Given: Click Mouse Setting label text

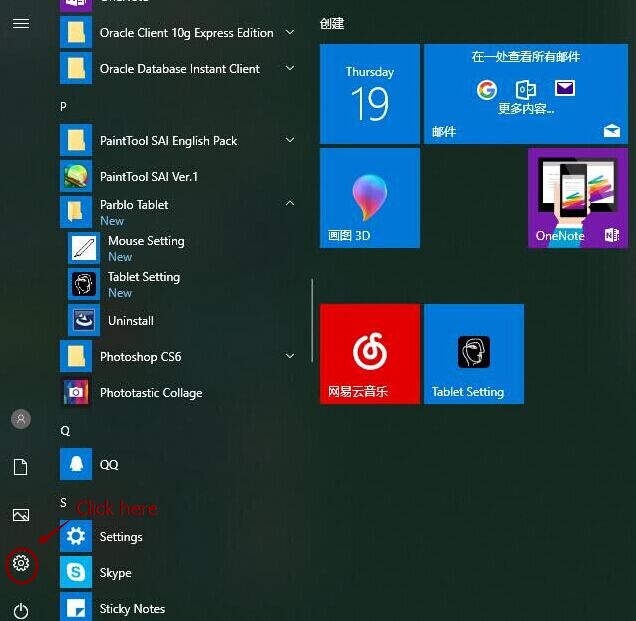Looking at the screenshot, I should (x=146, y=241).
